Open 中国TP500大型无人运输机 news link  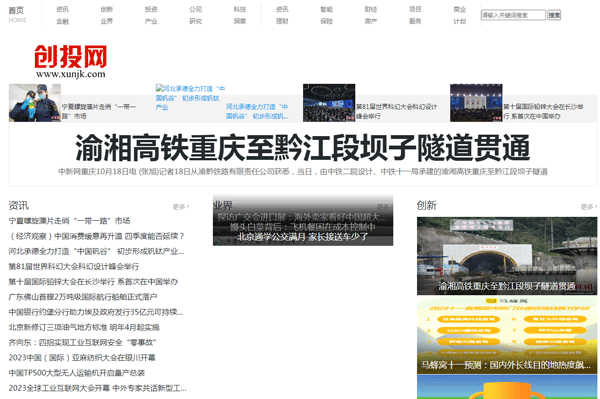77,373
